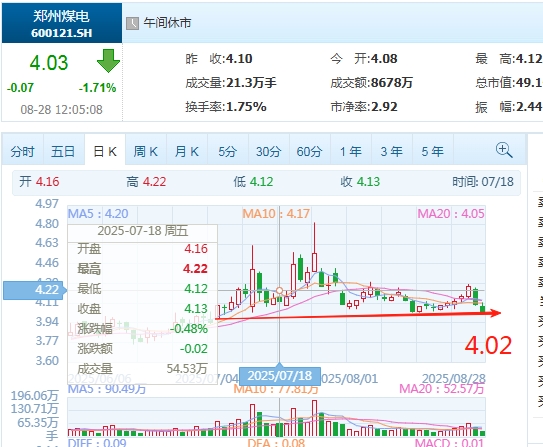The height and width of the screenshot is (447, 543).
Task: Click the price change -0.07
Action: click(x=20, y=88)
